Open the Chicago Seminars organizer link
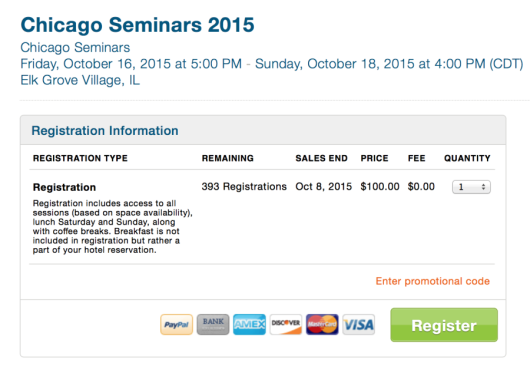Image resolution: width=530 pixels, height=366 pixels. pyautogui.click(x=75, y=48)
